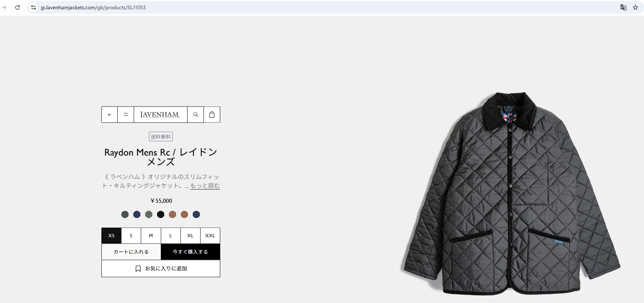Choose the first dark green color swatch
Screen dimensions: 644x303
coord(125,214)
